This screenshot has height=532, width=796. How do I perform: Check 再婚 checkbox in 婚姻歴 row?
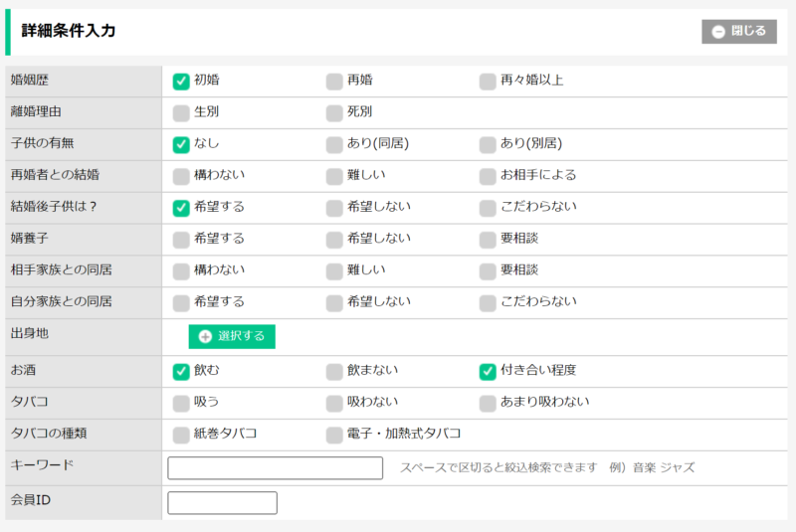pos(334,82)
